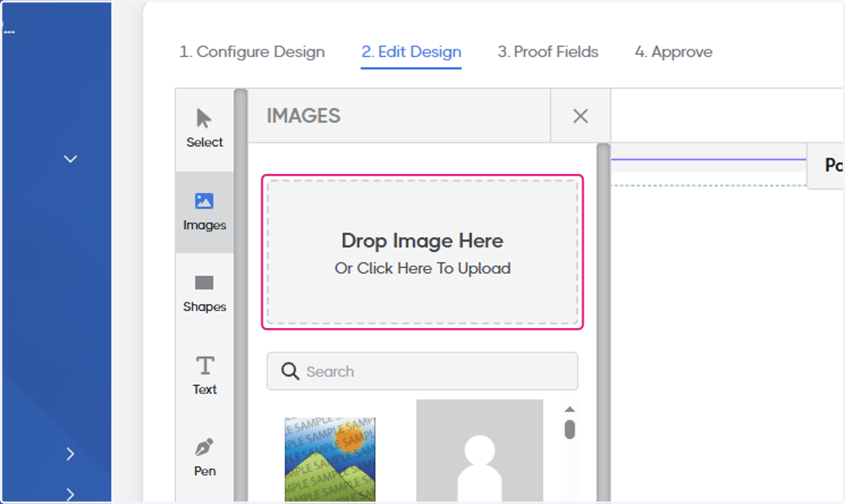Expand the blue sidebar down chevron

pyautogui.click(x=70, y=159)
